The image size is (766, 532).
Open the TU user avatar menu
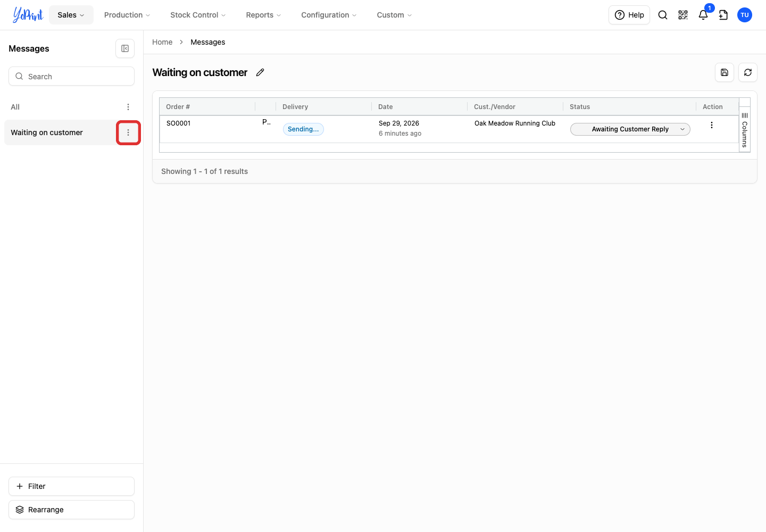745,15
